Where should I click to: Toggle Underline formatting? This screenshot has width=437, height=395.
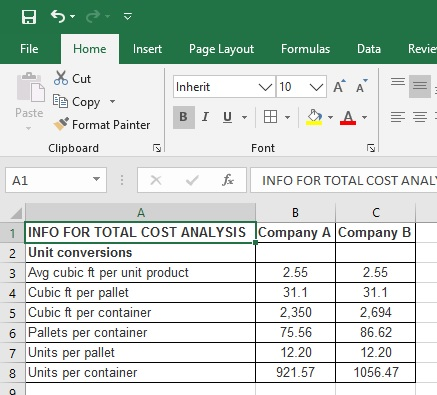tap(228, 117)
